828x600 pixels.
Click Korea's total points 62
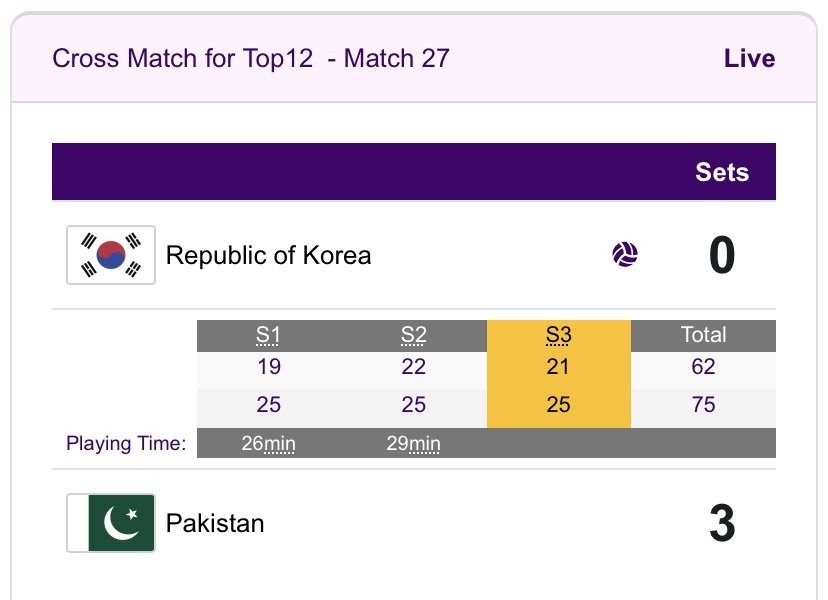pyautogui.click(x=703, y=367)
